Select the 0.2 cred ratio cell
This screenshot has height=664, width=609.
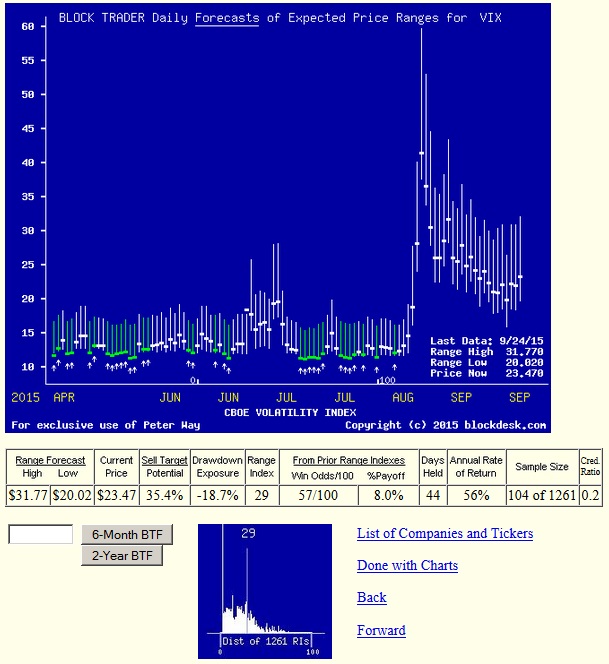590,495
